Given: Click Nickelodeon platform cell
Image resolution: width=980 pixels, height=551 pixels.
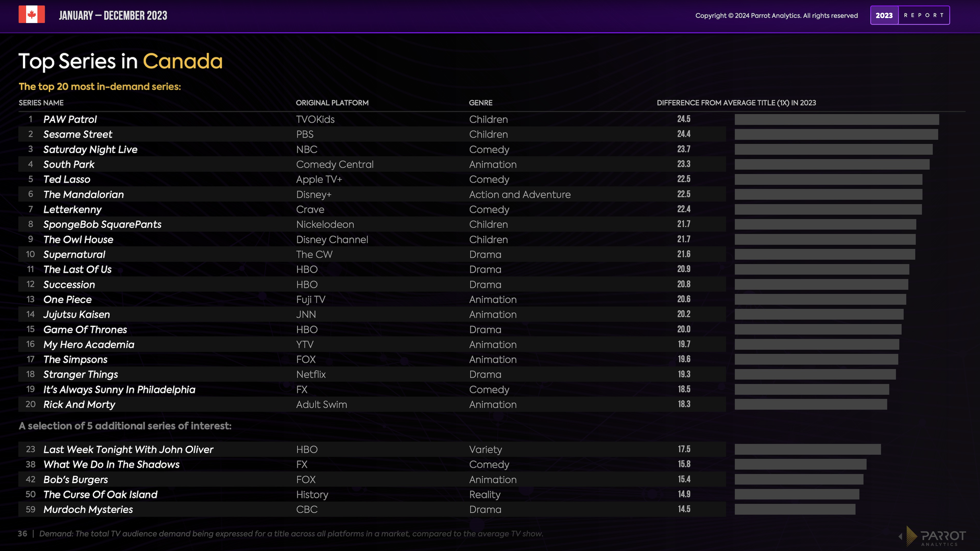Looking at the screenshot, I should coord(325,225).
